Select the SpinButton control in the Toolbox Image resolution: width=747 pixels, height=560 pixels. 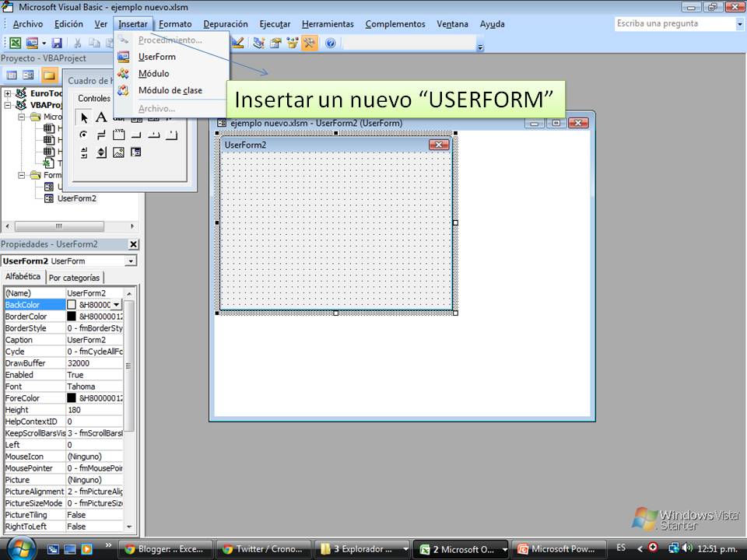pyautogui.click(x=101, y=152)
